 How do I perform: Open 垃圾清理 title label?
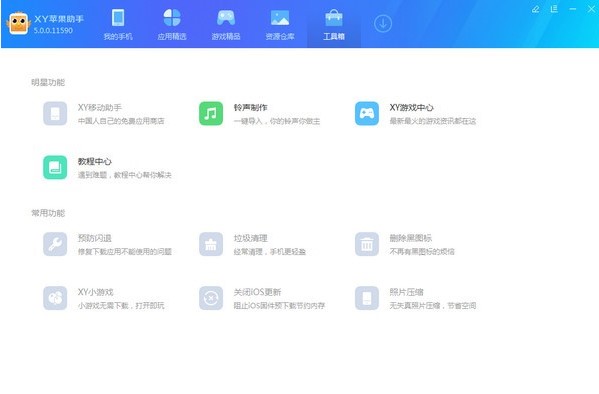click(250, 238)
